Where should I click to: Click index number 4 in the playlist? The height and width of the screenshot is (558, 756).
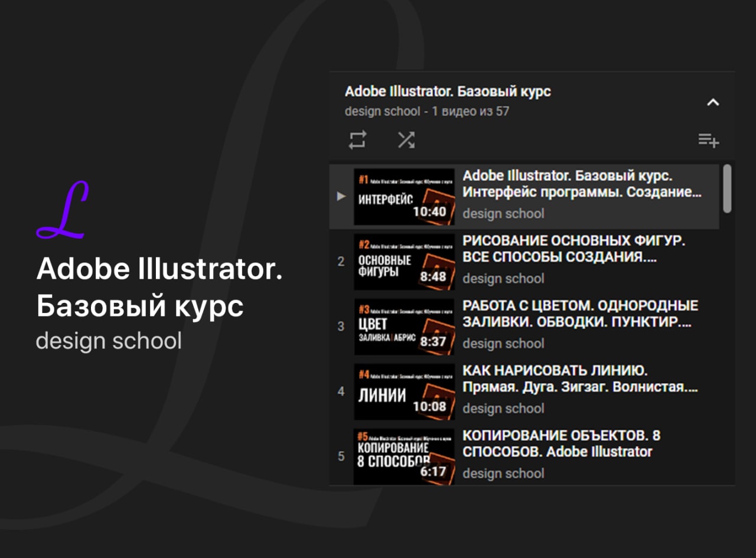pos(341,391)
